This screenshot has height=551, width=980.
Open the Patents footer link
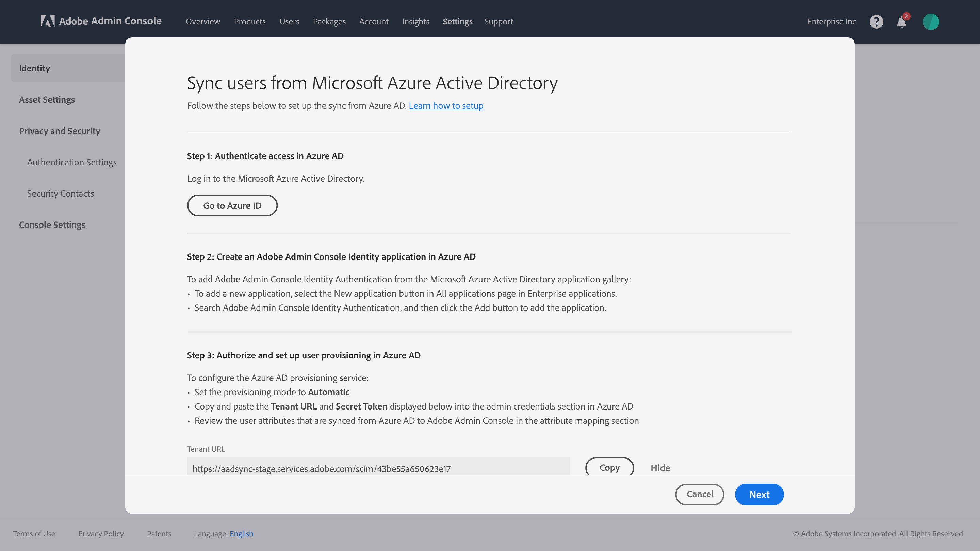159,534
